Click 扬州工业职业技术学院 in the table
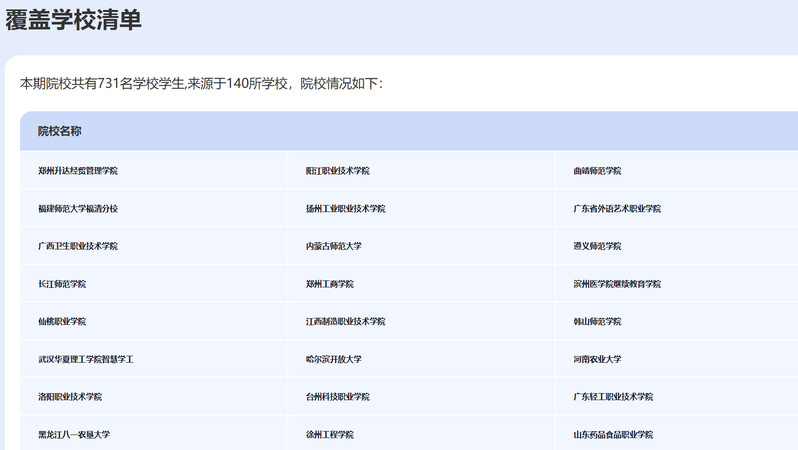 346,209
